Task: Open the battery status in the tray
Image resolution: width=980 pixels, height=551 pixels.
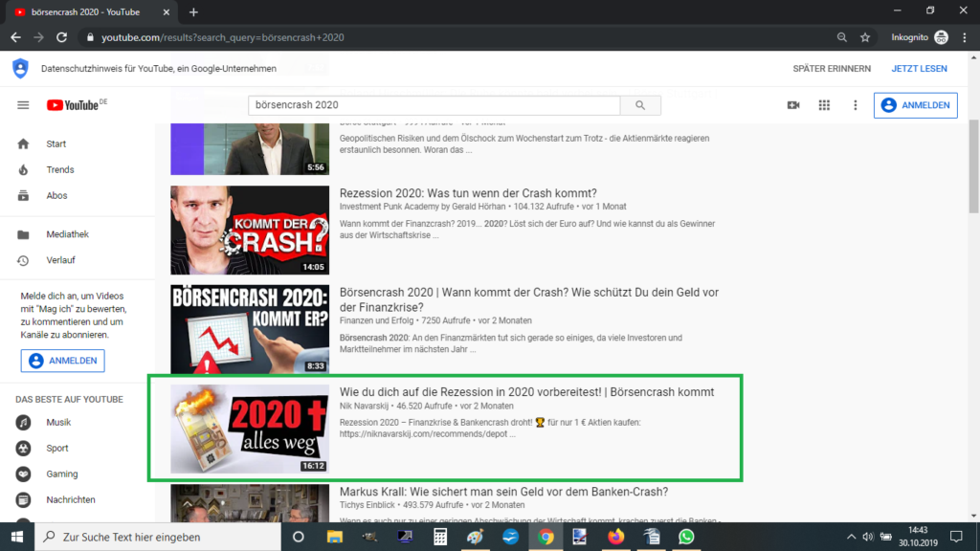Action: tap(885, 537)
